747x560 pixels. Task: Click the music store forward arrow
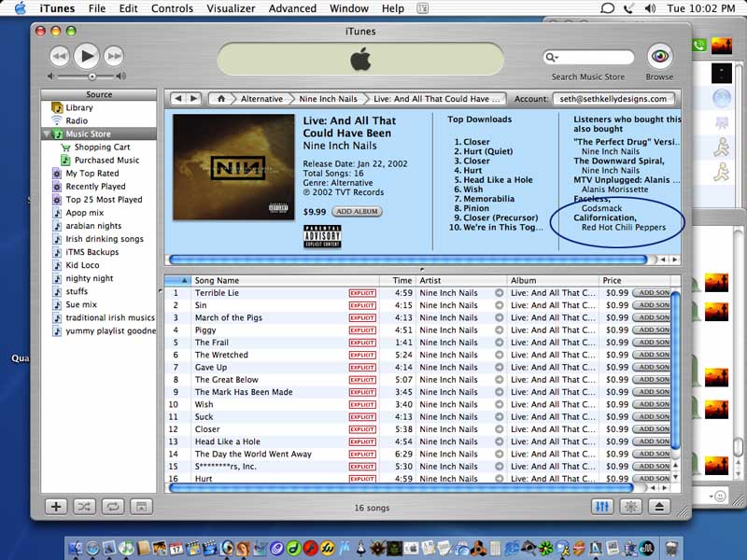(x=193, y=99)
